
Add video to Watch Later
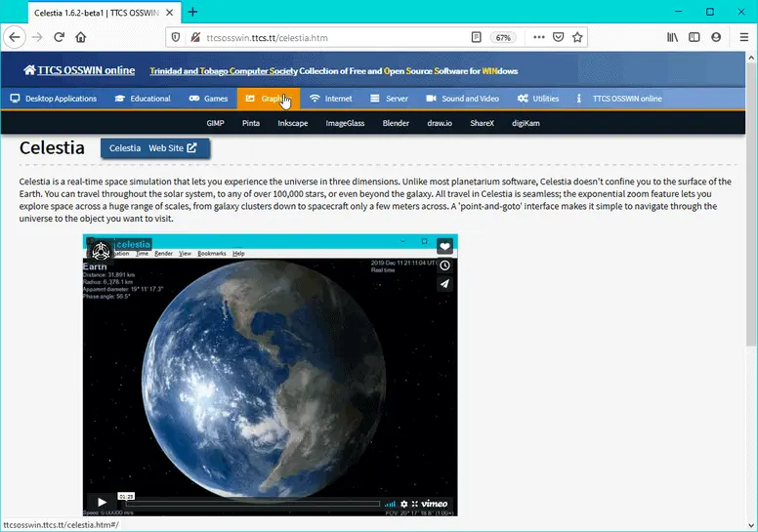444,266
